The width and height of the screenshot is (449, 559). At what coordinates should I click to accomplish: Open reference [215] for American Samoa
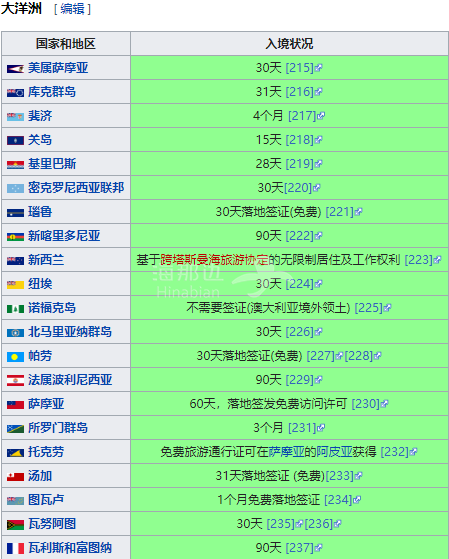[300, 68]
